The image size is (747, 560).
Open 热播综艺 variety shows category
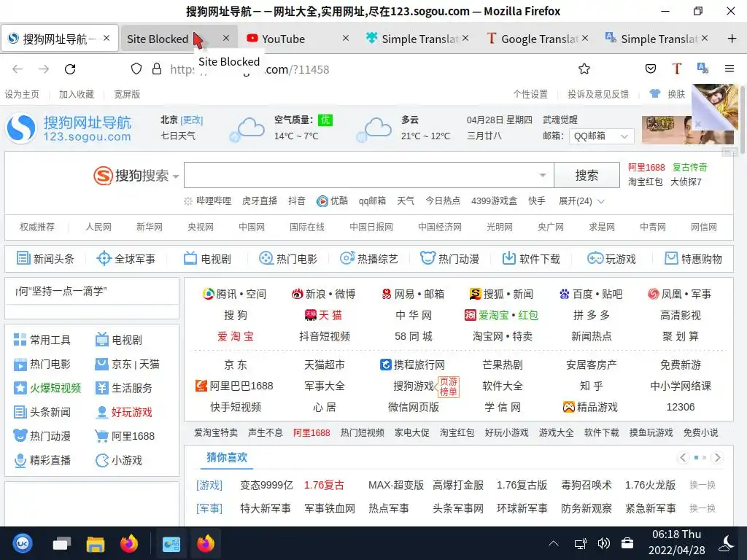[x=368, y=259]
